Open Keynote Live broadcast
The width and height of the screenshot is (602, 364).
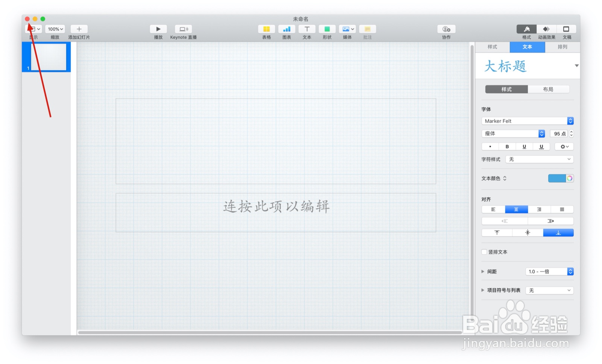point(184,29)
